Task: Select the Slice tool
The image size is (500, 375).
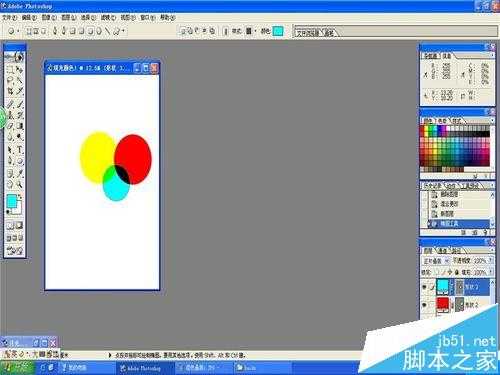Action: (19, 91)
